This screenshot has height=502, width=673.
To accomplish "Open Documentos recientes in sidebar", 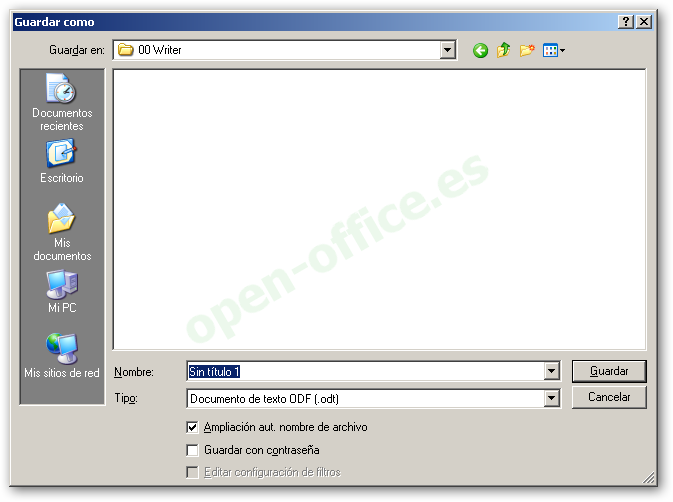I will pos(62,102).
